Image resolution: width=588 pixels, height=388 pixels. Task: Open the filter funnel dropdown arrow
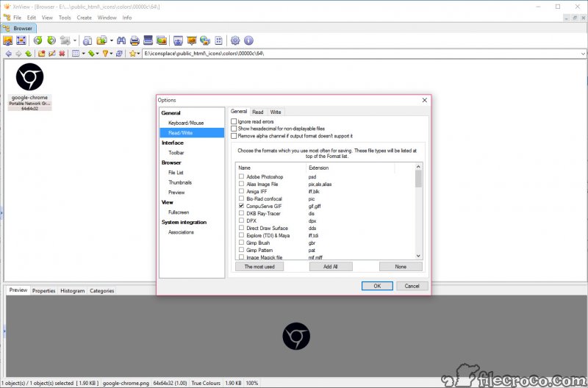click(111, 54)
